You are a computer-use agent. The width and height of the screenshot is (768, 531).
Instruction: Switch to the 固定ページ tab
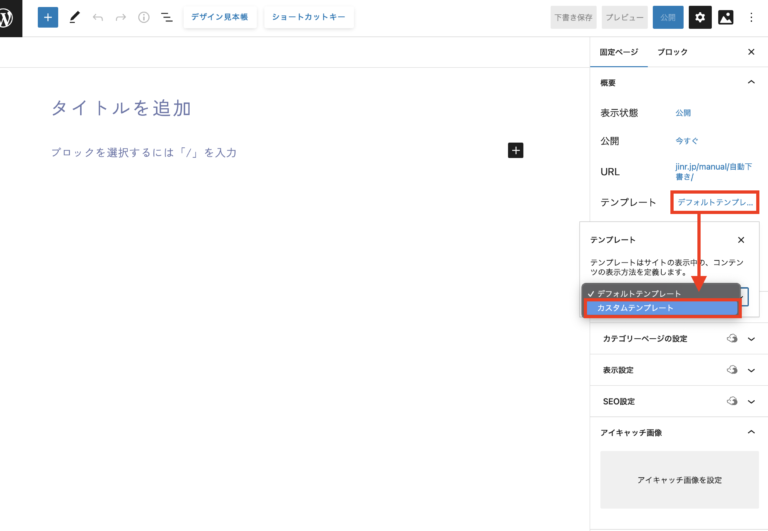618,51
